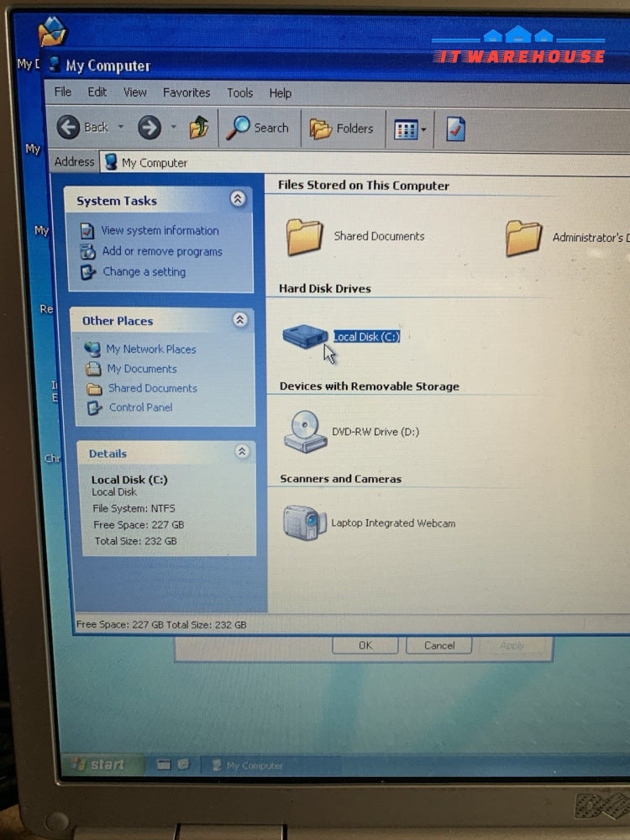The height and width of the screenshot is (840, 630).
Task: Open the Windows start menu
Action: (x=102, y=764)
